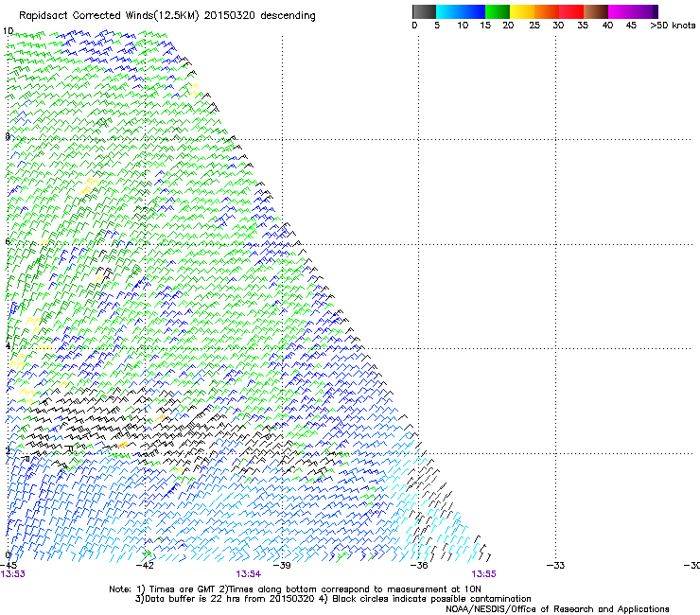This screenshot has height=615, width=700.
Task: Click the latitude label '6' on the left axis
Action: click(x=8, y=241)
